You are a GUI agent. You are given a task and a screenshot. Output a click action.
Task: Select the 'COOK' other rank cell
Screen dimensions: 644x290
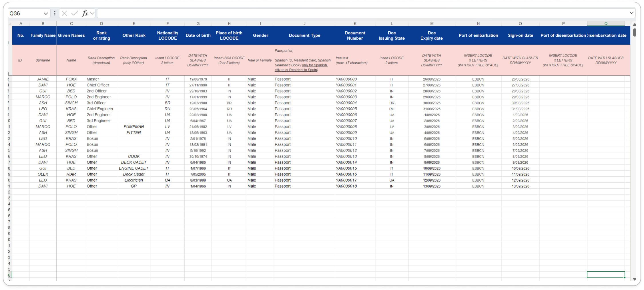[x=134, y=156]
